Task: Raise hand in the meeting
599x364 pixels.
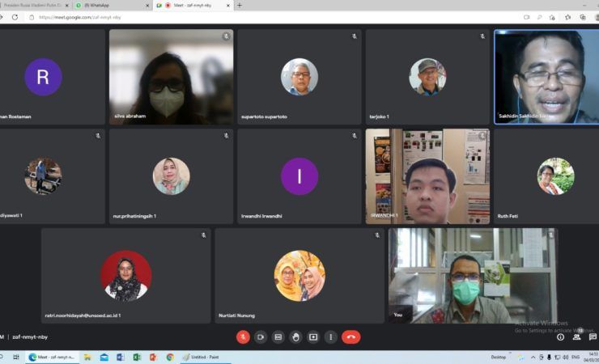Action: click(295, 337)
